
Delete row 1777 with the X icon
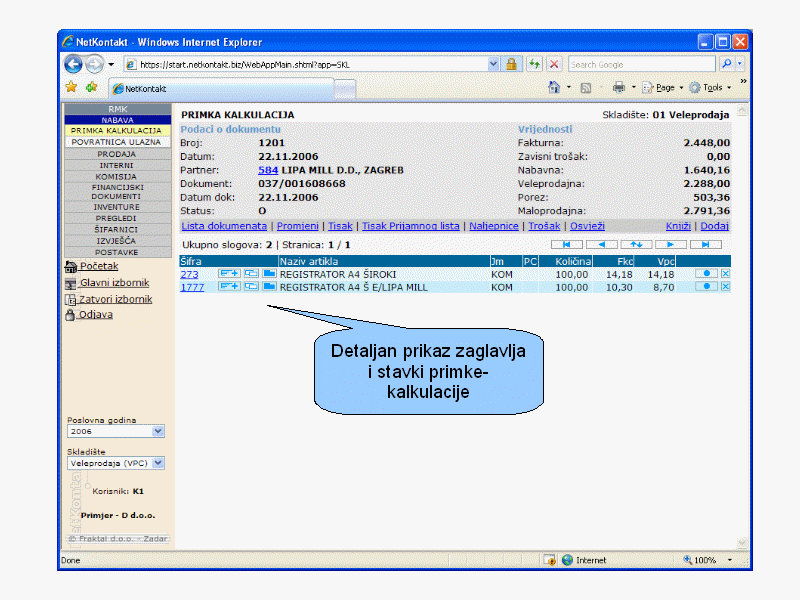726,286
